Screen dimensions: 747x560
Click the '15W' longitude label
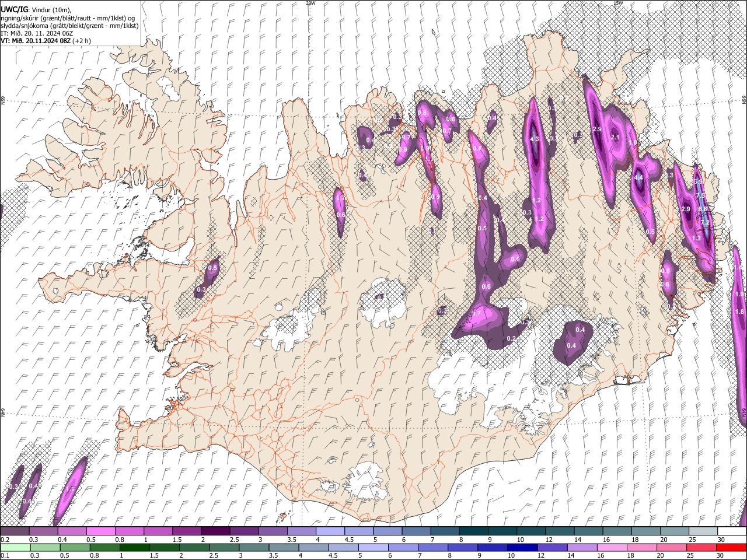pyautogui.click(x=618, y=3)
